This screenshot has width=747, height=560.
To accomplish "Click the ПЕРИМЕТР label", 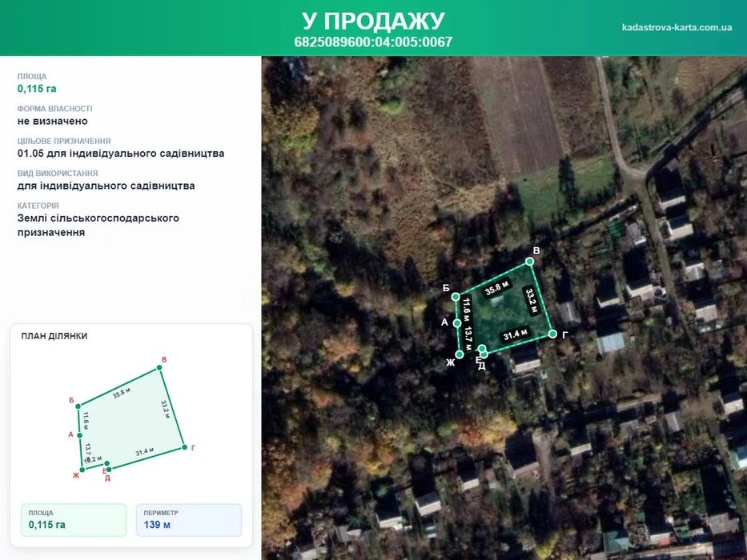I will tap(161, 513).
